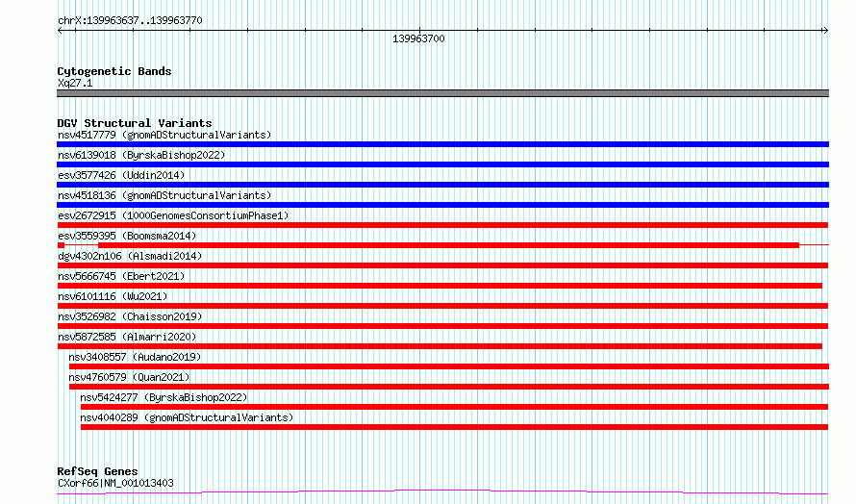This screenshot has width=856, height=504.
Task: Click the Xq27.1 cytogenetic band bar
Action: click(442, 93)
